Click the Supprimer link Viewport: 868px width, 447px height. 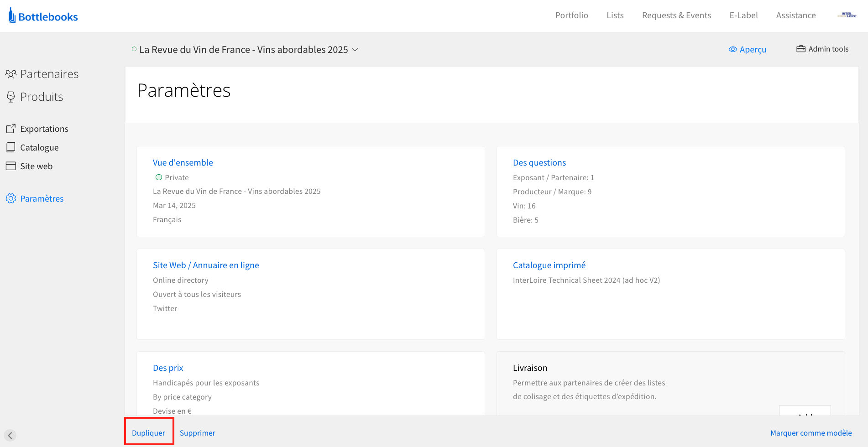click(198, 433)
